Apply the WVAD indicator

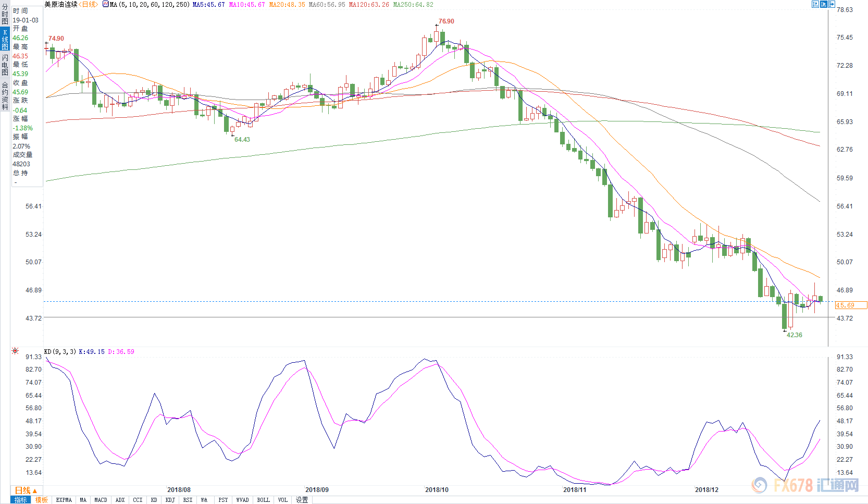[242, 500]
